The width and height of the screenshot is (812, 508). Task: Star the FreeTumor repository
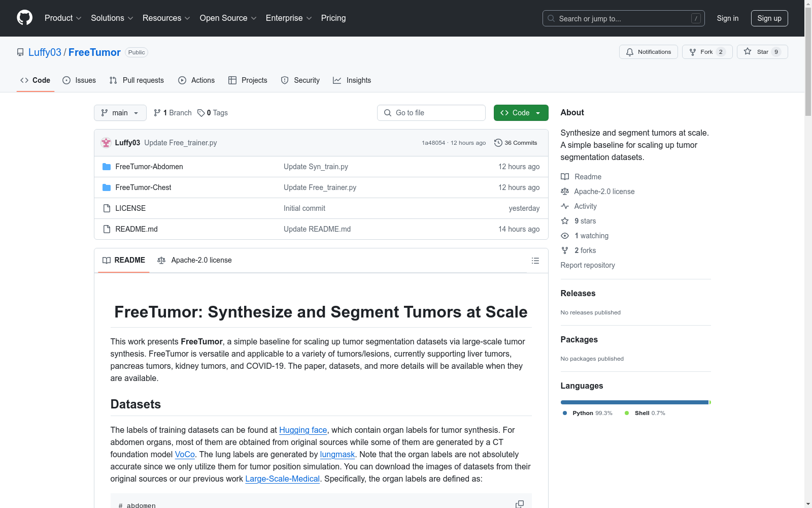(762, 52)
